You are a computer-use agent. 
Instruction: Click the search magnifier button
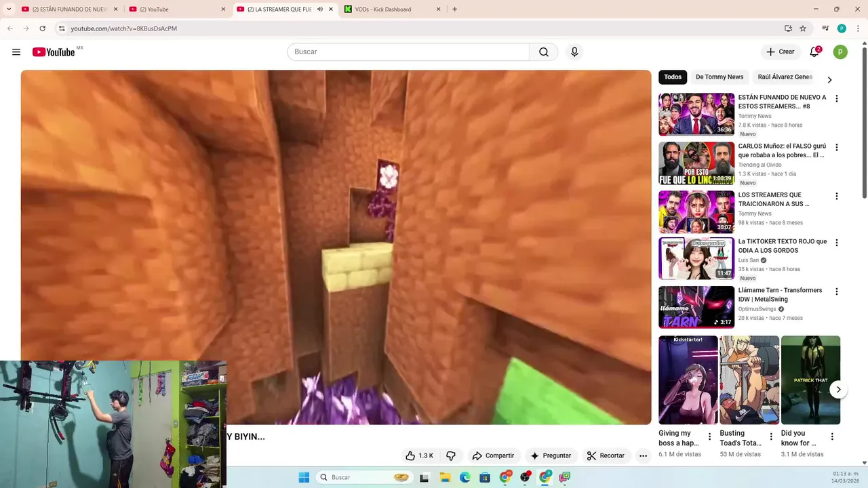[544, 52]
